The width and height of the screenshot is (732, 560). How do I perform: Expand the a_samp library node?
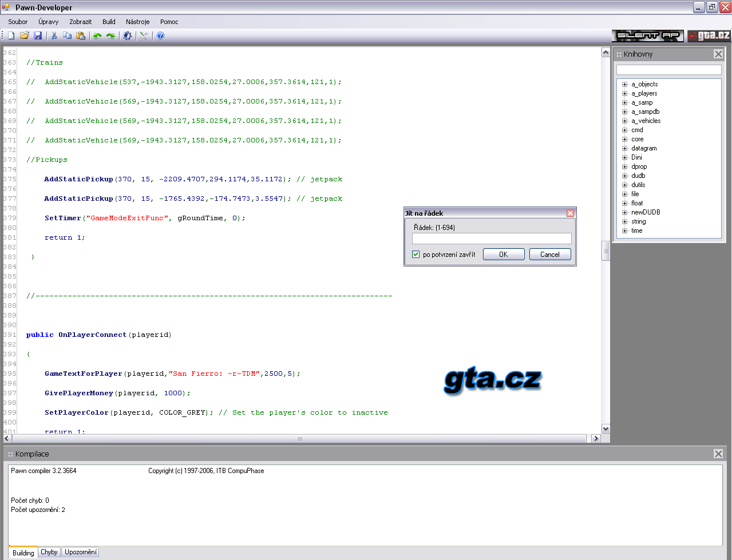(x=625, y=103)
